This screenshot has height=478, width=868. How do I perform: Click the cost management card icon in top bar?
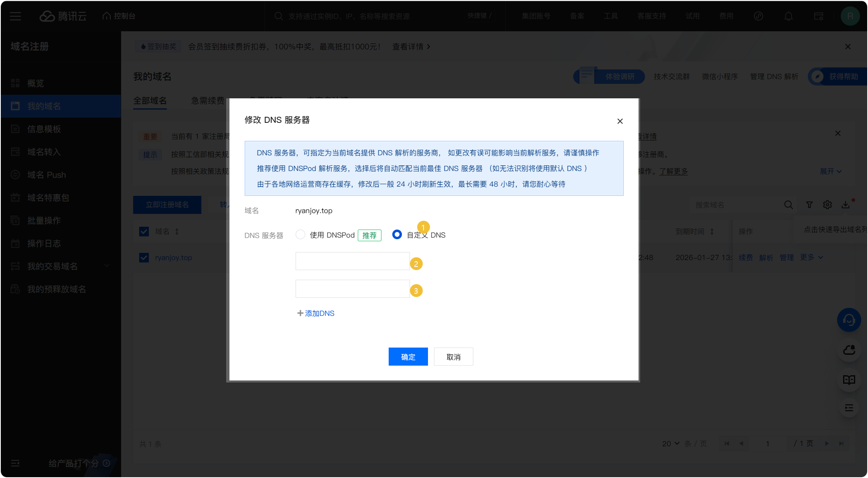pyautogui.click(x=818, y=16)
